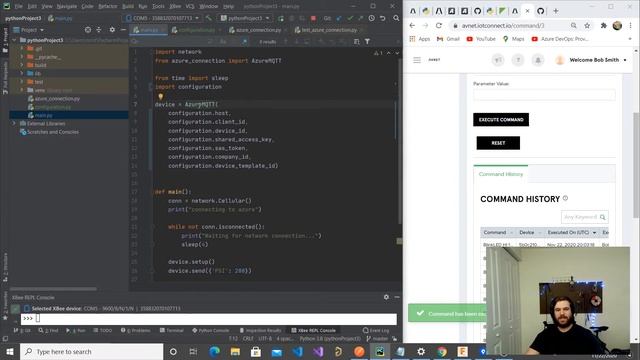Click the EXECUTE COMMAND button
The height and width of the screenshot is (360, 640).
tap(501, 120)
